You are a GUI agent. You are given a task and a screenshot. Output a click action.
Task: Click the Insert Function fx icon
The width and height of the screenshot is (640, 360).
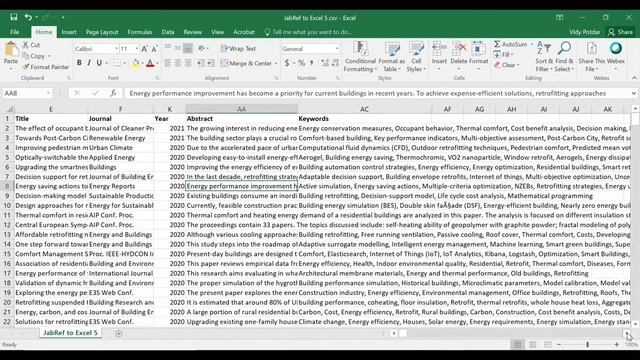[x=113, y=93]
